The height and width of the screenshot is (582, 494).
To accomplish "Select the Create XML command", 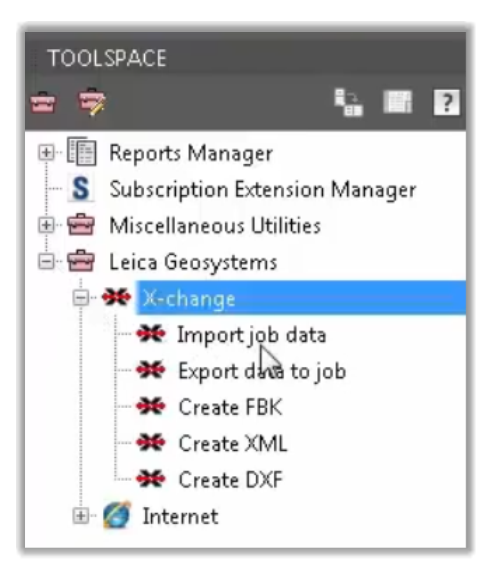I will coord(233,444).
